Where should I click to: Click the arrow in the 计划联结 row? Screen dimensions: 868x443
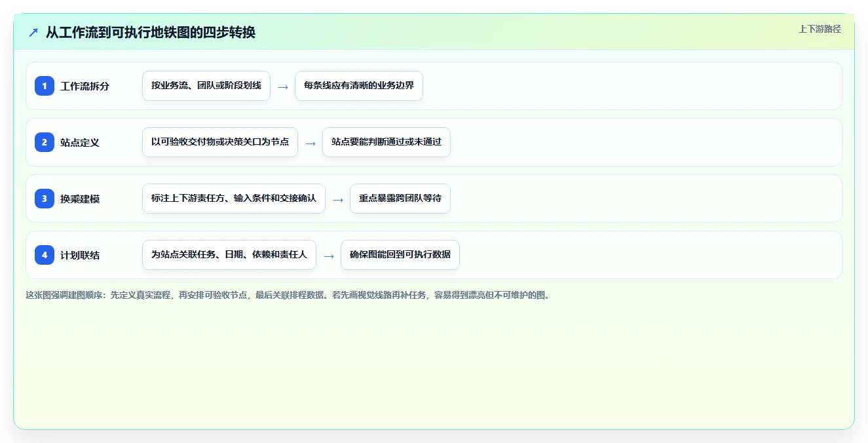pyautogui.click(x=329, y=256)
